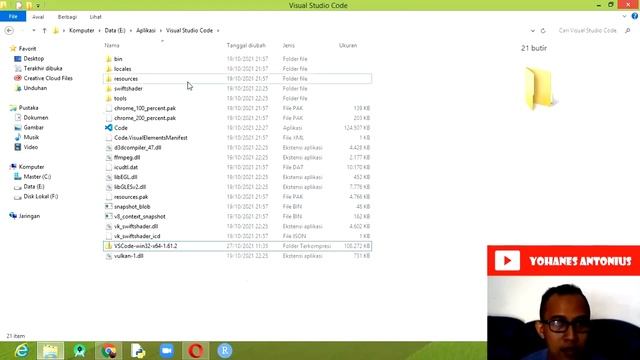Click the search Visual Studio Code field
Screen dimensions: 640x360
click(587, 31)
